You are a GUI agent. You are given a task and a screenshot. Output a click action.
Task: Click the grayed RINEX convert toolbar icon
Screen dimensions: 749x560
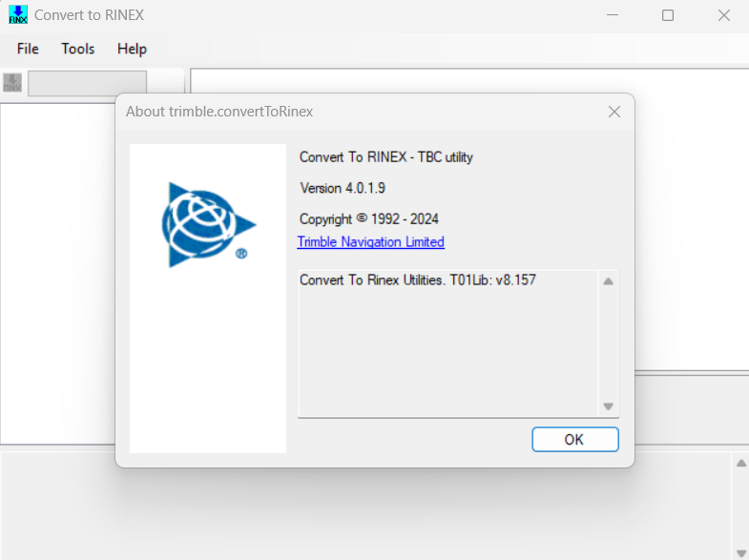(12, 83)
